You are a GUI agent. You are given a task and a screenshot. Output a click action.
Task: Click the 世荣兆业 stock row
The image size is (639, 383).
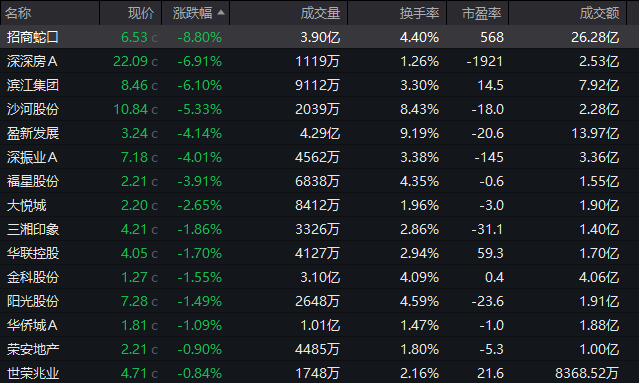[x=320, y=373]
